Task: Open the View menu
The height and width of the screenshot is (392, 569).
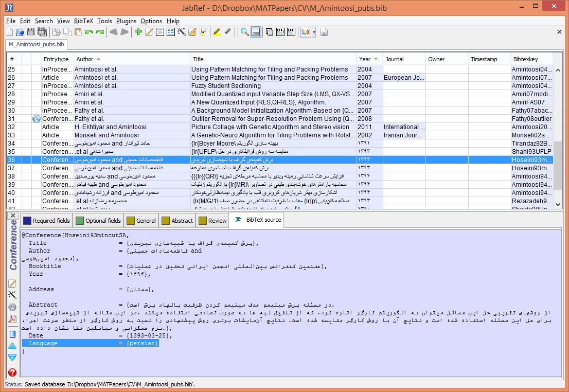Action: (63, 21)
